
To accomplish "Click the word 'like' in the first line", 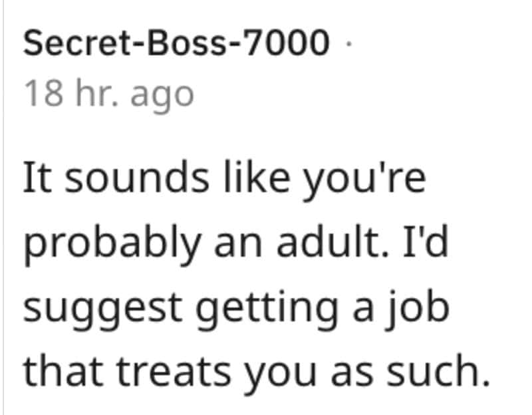I will point(257,177).
